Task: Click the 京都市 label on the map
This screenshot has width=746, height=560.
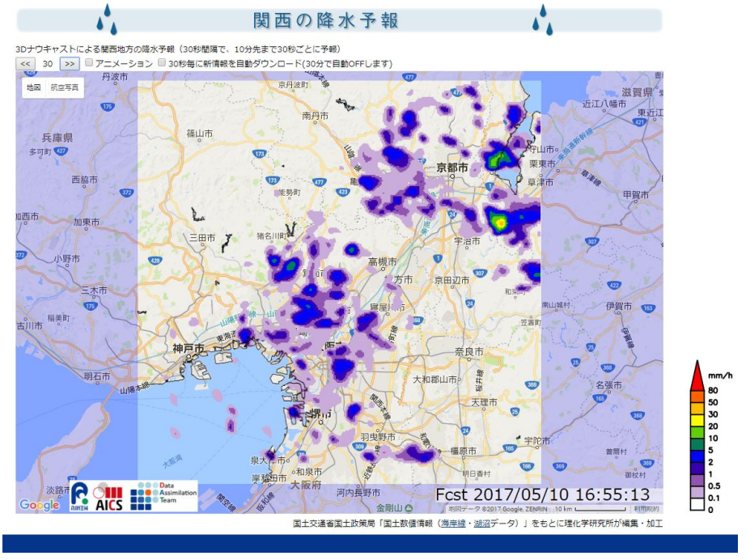Action: tap(452, 168)
